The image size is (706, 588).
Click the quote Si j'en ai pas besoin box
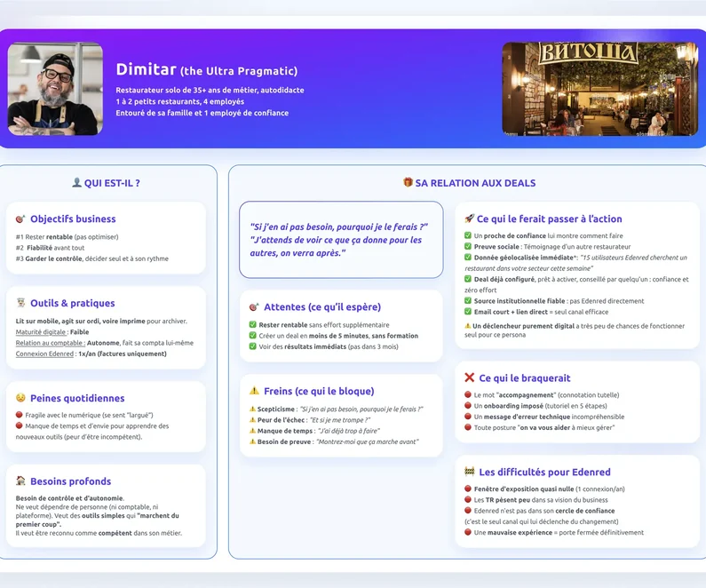(341, 240)
